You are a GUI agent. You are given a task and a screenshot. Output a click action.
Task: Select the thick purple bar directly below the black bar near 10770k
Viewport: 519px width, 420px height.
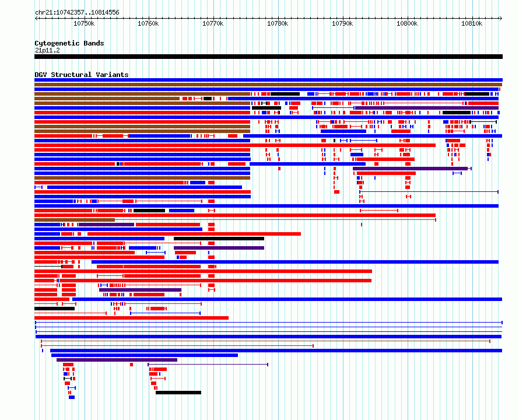(219, 248)
